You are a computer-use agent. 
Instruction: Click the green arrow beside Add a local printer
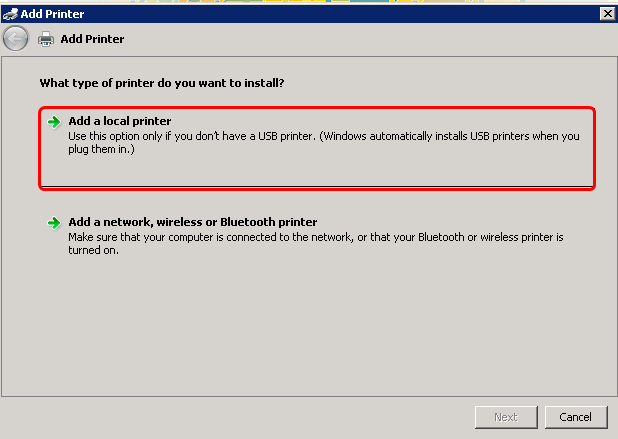(x=54, y=121)
